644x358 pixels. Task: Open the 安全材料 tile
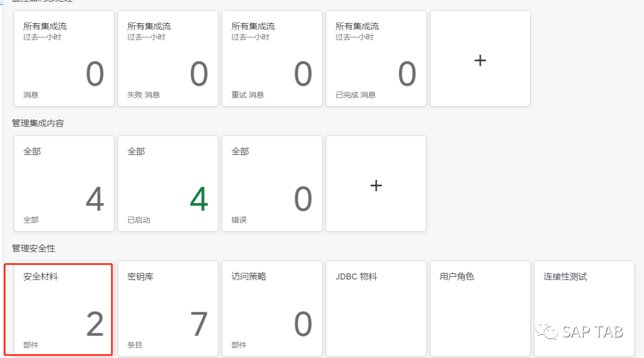(64, 309)
